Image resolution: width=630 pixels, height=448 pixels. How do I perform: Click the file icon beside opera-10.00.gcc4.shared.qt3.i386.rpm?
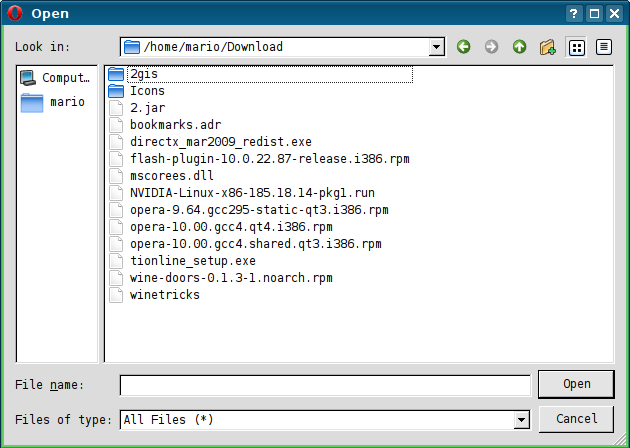pos(116,243)
